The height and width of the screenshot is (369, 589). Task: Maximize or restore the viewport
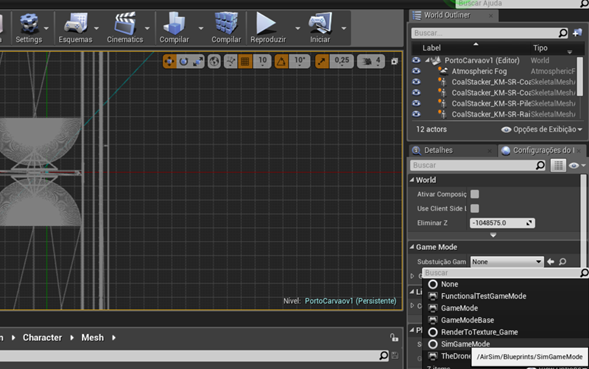tap(394, 61)
